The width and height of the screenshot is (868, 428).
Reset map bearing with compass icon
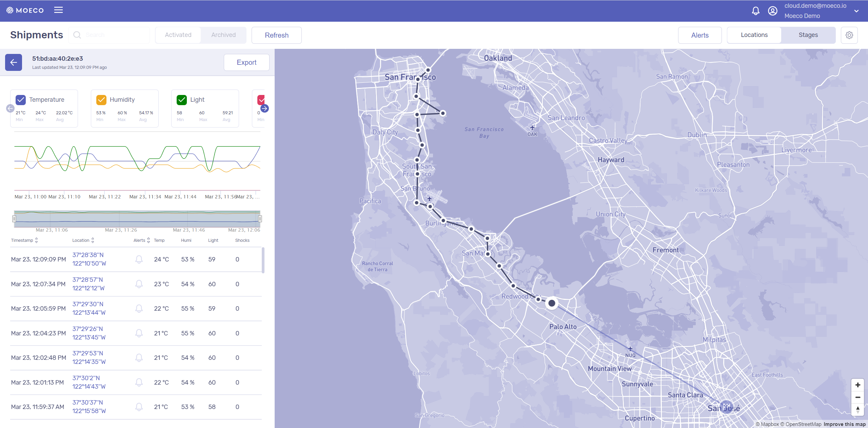coord(857,409)
